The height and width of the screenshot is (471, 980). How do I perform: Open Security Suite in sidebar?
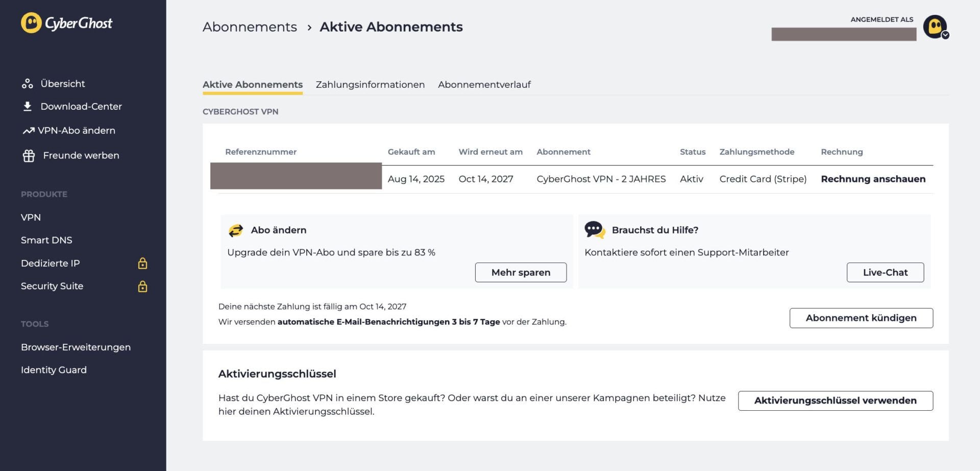click(52, 286)
